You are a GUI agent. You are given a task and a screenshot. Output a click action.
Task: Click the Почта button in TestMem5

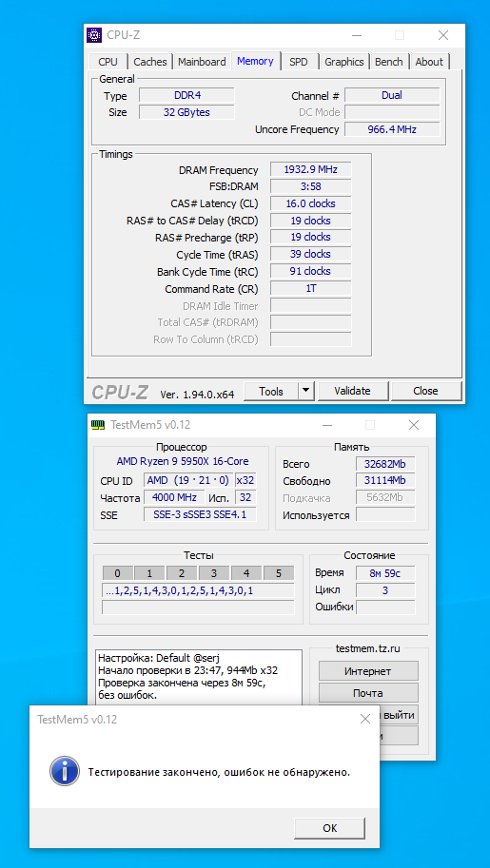[368, 693]
